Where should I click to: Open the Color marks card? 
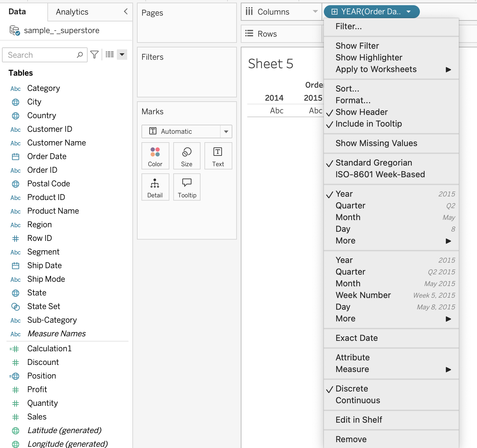click(155, 156)
